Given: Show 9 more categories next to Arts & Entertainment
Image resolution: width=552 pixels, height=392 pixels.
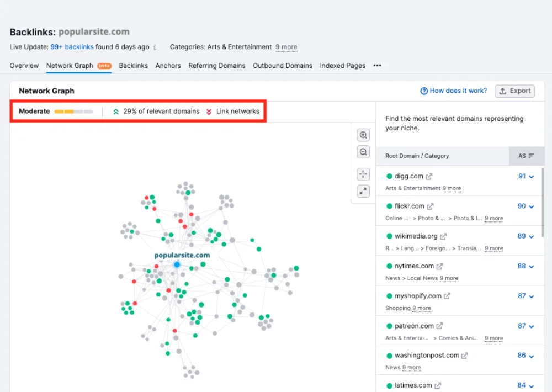Looking at the screenshot, I should (x=286, y=47).
